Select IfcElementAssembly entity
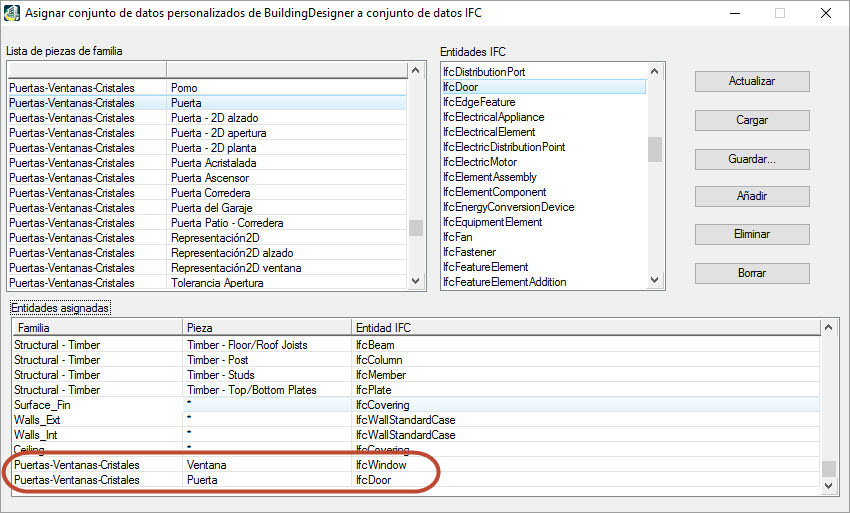 544,177
